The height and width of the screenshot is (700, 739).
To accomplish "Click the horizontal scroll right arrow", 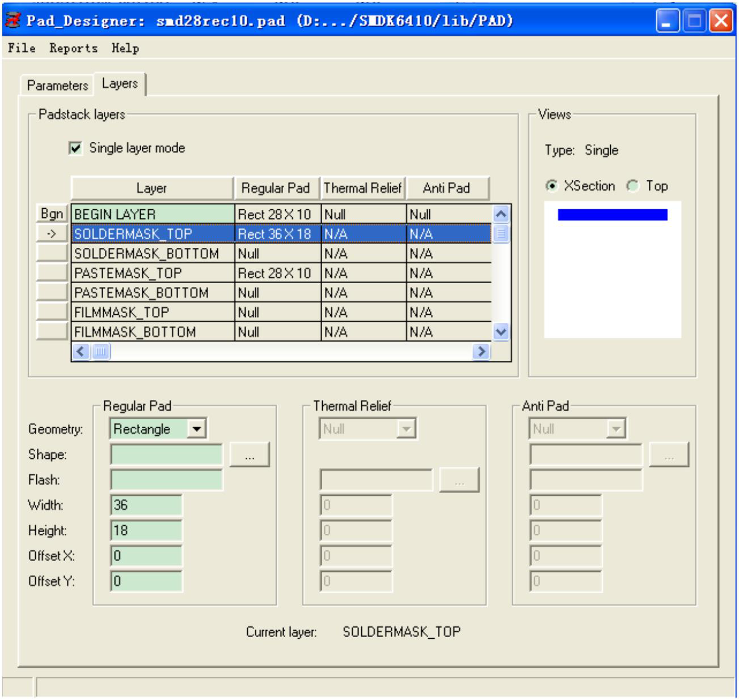I will pos(482,352).
